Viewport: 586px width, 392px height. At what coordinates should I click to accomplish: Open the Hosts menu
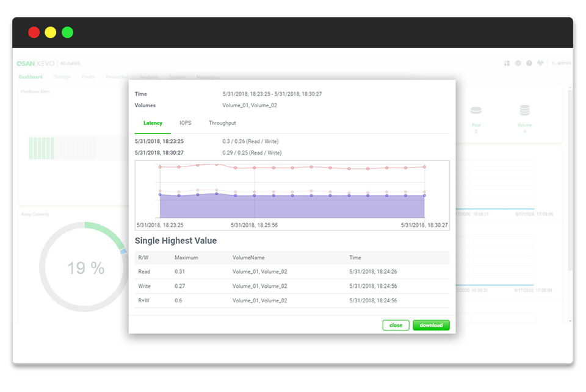click(x=88, y=77)
